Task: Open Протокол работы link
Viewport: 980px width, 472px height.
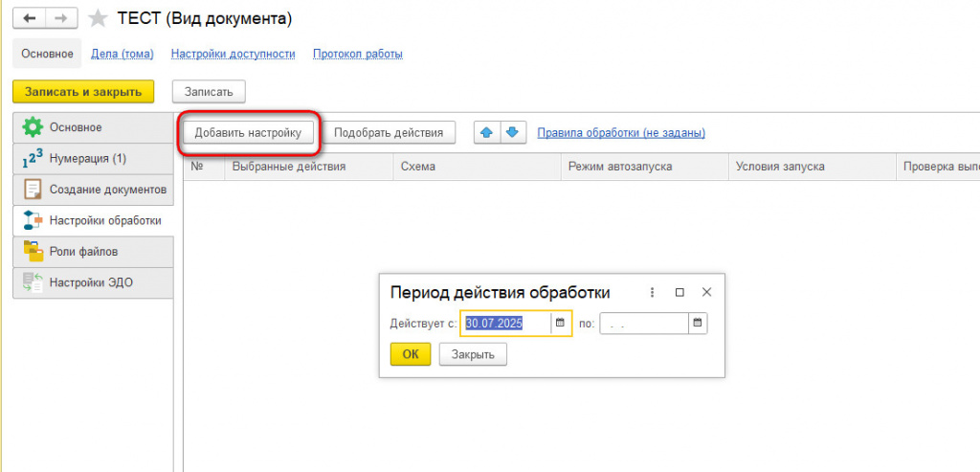Action: point(358,54)
